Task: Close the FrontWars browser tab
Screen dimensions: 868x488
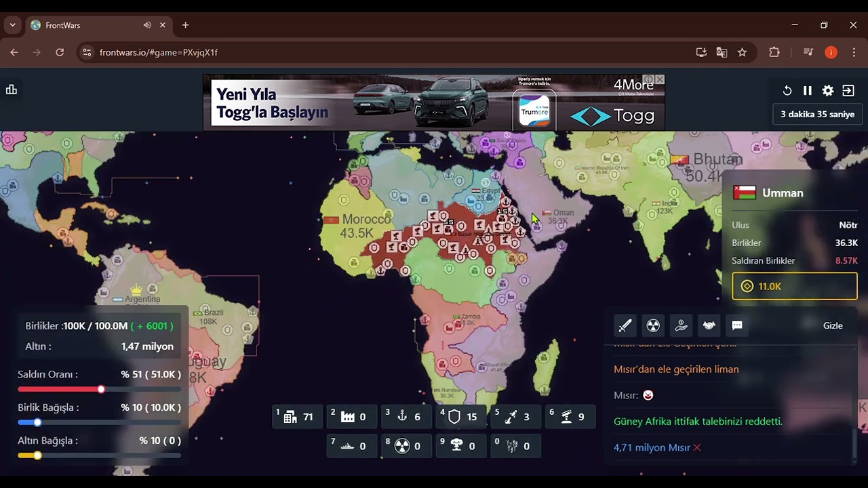Action: pos(163,25)
